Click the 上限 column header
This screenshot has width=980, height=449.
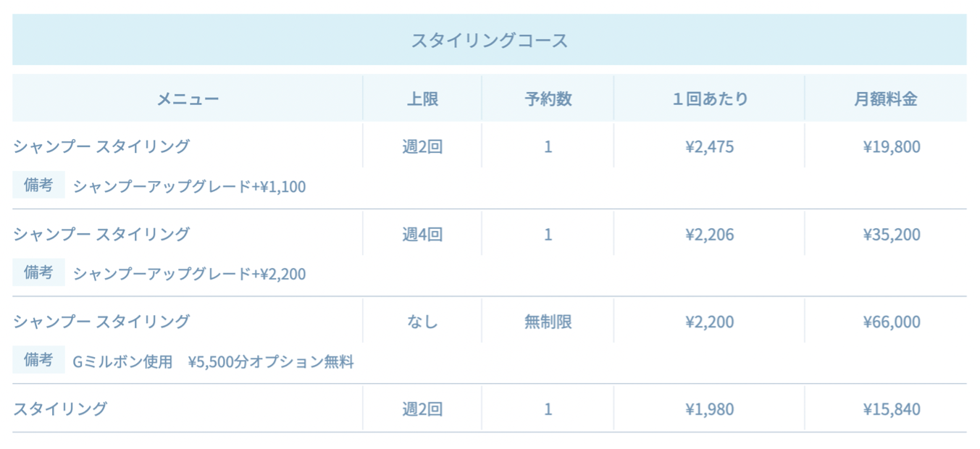coord(422,99)
